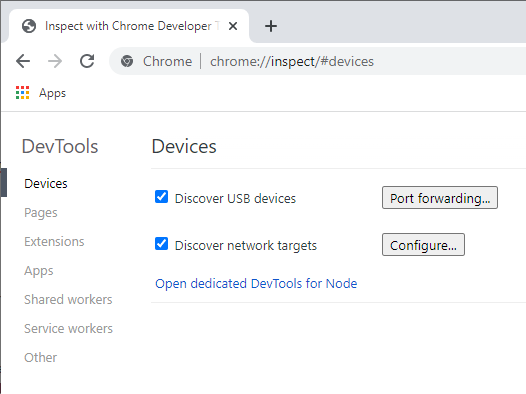Click the globe favicon on the tab
Image resolution: width=526 pixels, height=394 pixels.
(x=29, y=26)
